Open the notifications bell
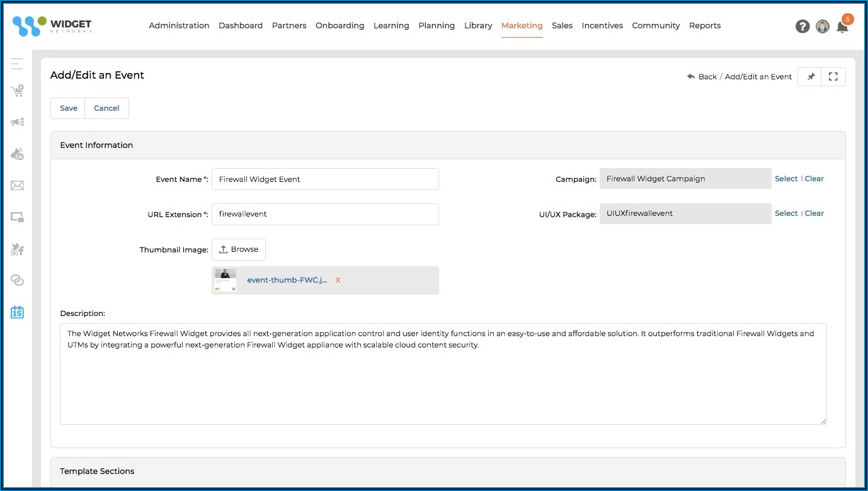The width and height of the screenshot is (868, 491). click(842, 26)
